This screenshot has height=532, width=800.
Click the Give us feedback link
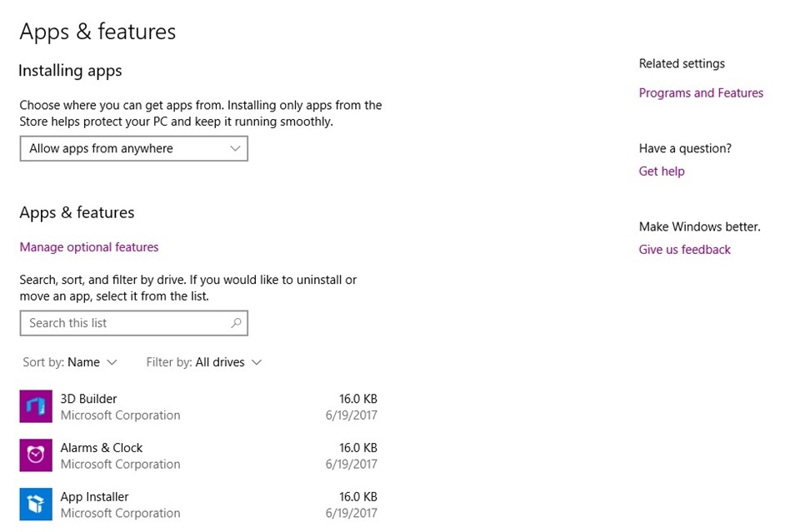[x=684, y=250]
